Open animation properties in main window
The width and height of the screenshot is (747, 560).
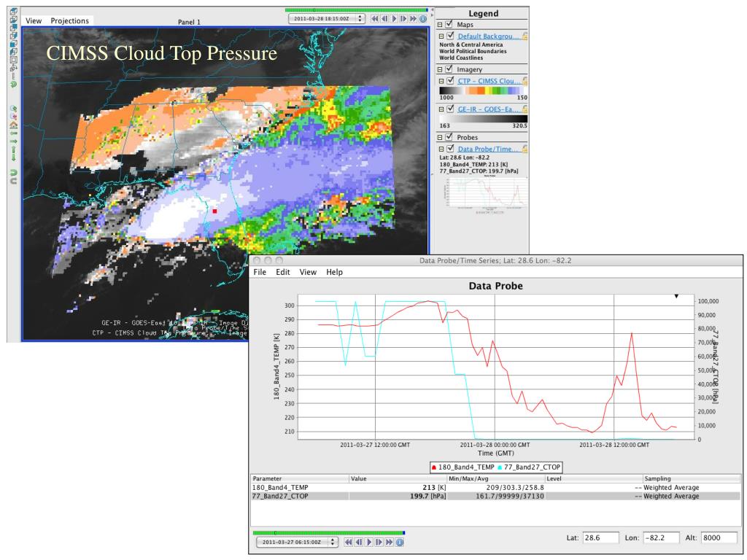pyautogui.click(x=422, y=18)
